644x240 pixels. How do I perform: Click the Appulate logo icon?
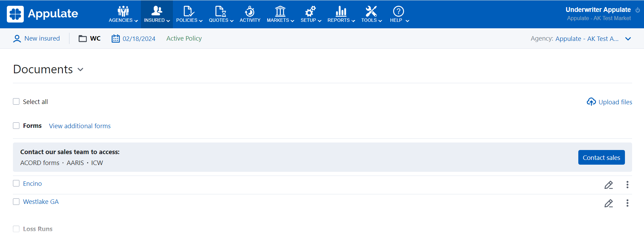click(15, 14)
